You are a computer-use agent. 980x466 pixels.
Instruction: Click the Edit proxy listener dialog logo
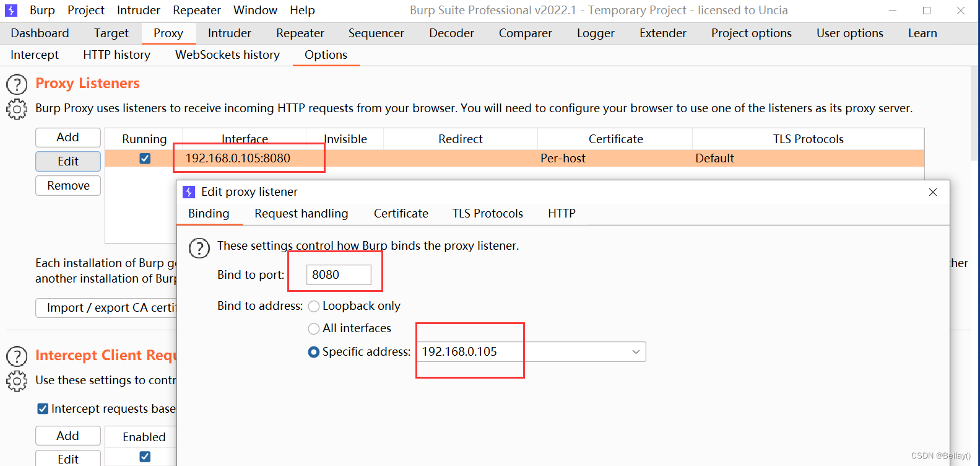[189, 192]
